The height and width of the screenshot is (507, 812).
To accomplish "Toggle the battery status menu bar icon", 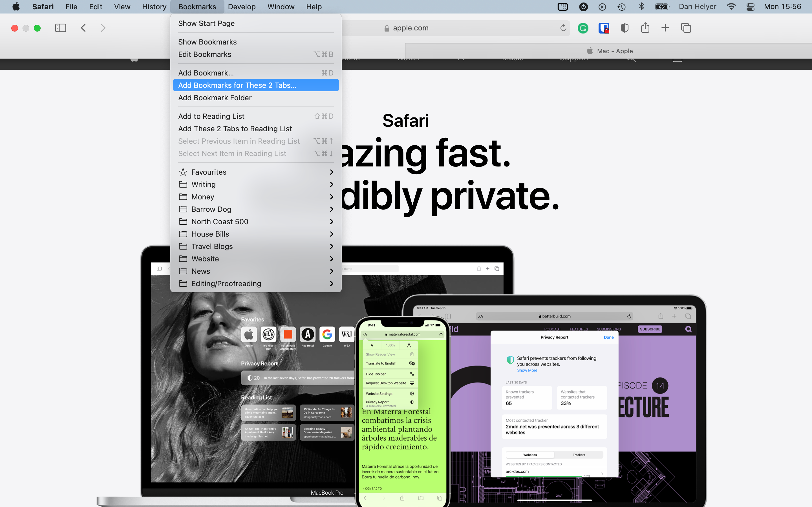I will pyautogui.click(x=661, y=6).
